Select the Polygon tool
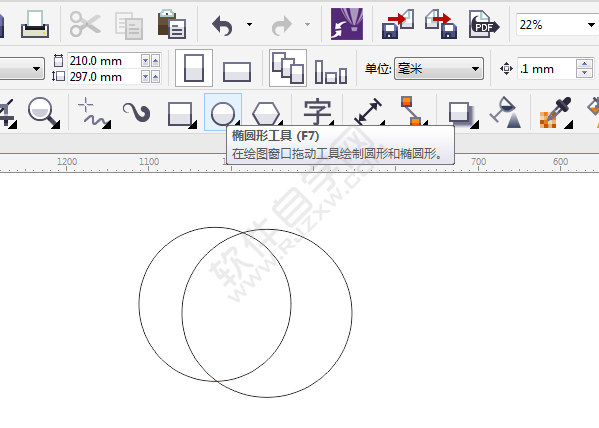The width and height of the screenshot is (599, 428). pyautogui.click(x=266, y=113)
